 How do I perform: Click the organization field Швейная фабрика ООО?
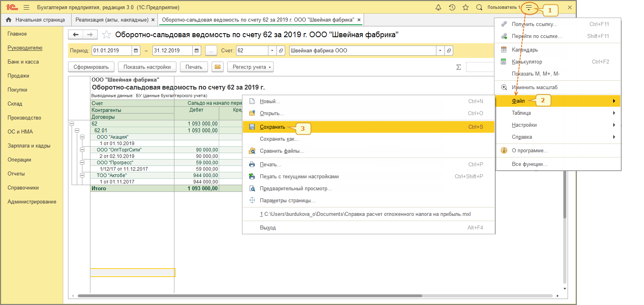[363, 50]
